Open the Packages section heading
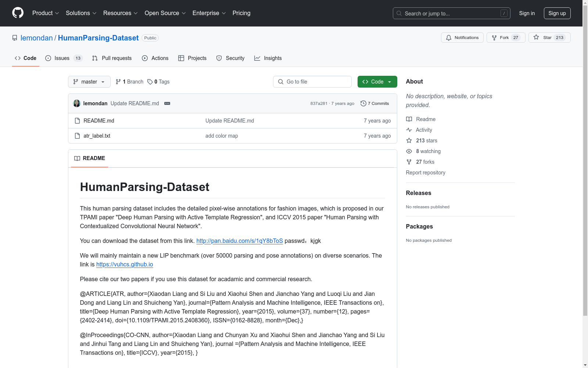The width and height of the screenshot is (588, 368). [419, 226]
